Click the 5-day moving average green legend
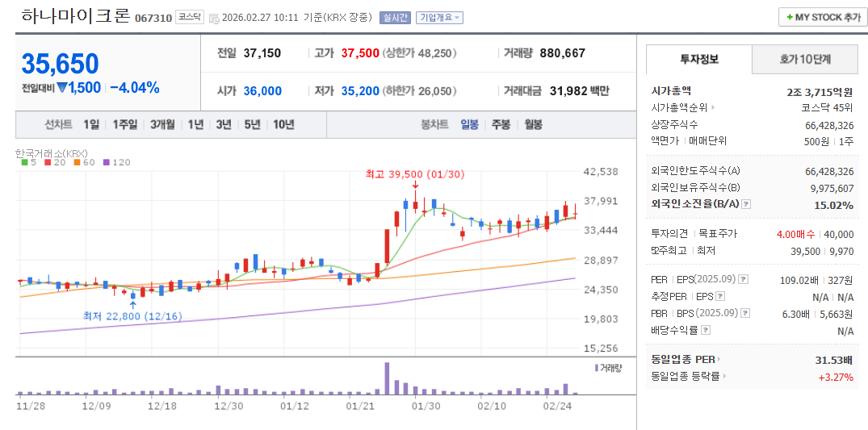The height and width of the screenshot is (430, 868). tap(27, 162)
